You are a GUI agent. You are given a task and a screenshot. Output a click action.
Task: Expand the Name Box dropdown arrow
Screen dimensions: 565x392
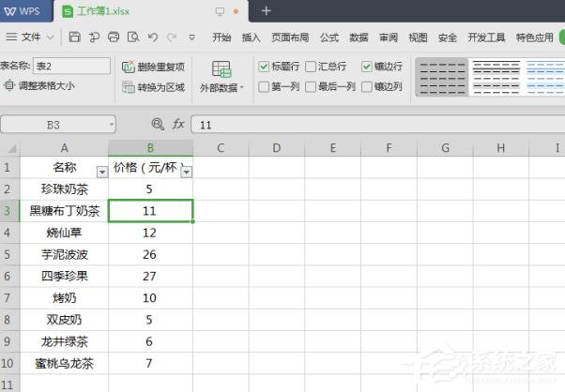coord(111,124)
